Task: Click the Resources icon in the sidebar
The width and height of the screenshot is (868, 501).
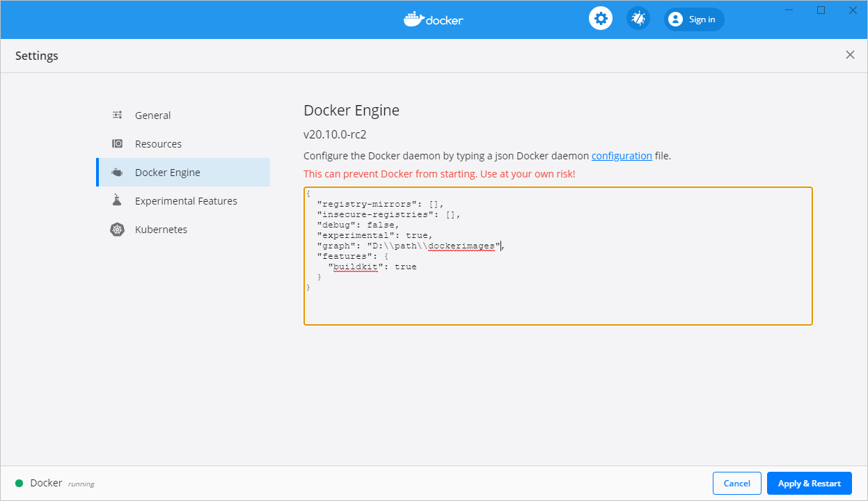Action: click(117, 143)
